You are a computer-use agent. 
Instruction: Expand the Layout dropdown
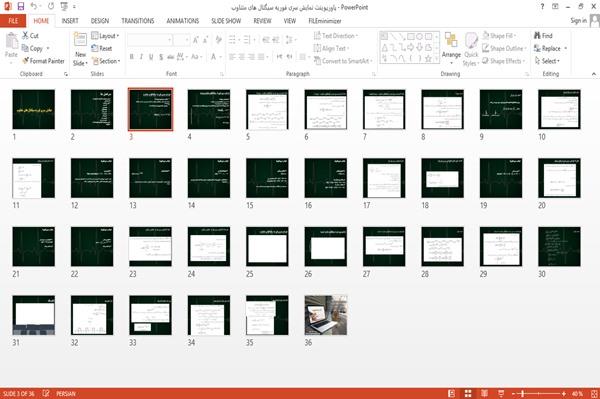click(x=105, y=36)
